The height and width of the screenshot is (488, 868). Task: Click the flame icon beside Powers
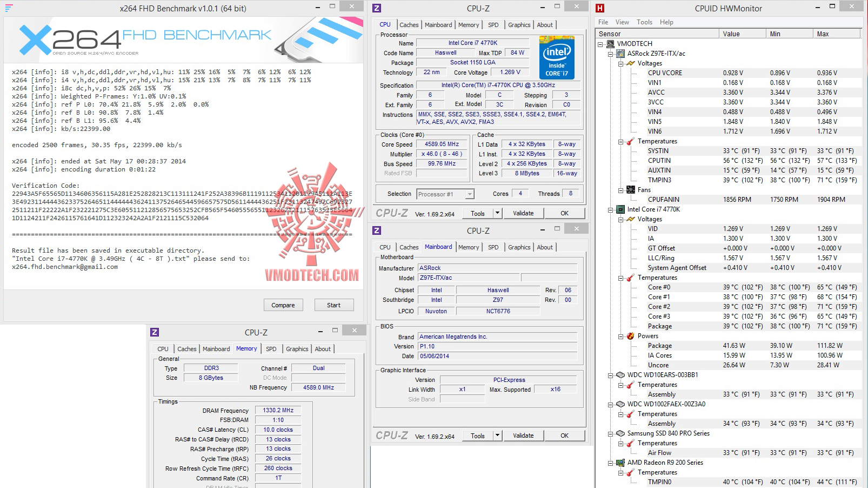pyautogui.click(x=631, y=336)
